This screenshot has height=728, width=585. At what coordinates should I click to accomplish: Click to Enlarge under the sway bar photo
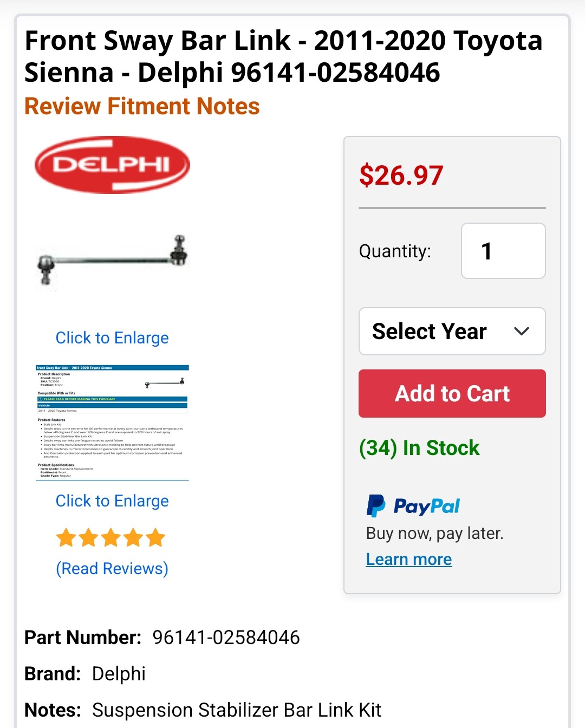click(x=112, y=338)
